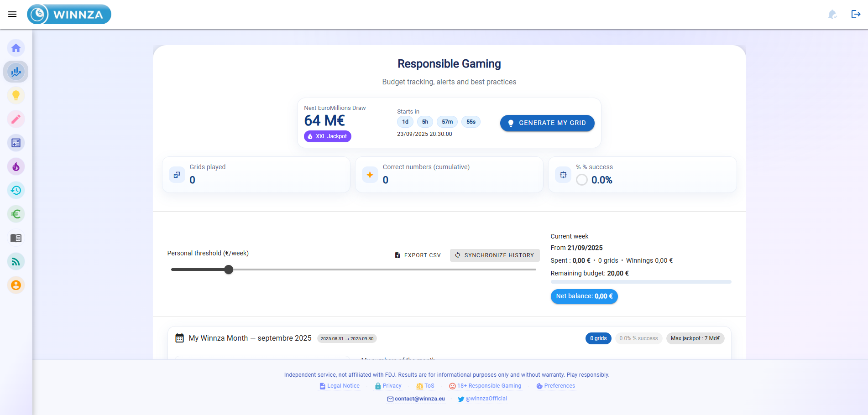Screen dimensions: 868x415
Task: Select the statistics icon in the sidebar
Action: click(x=16, y=72)
